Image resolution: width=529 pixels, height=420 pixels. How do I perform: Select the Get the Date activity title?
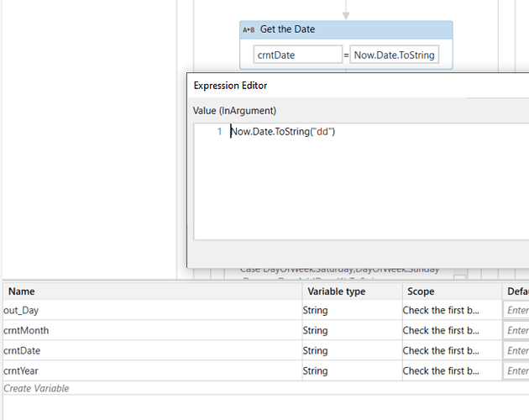(288, 29)
